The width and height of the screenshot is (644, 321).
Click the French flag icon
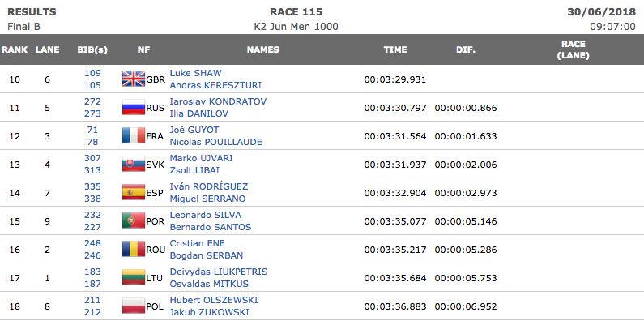[x=134, y=136]
